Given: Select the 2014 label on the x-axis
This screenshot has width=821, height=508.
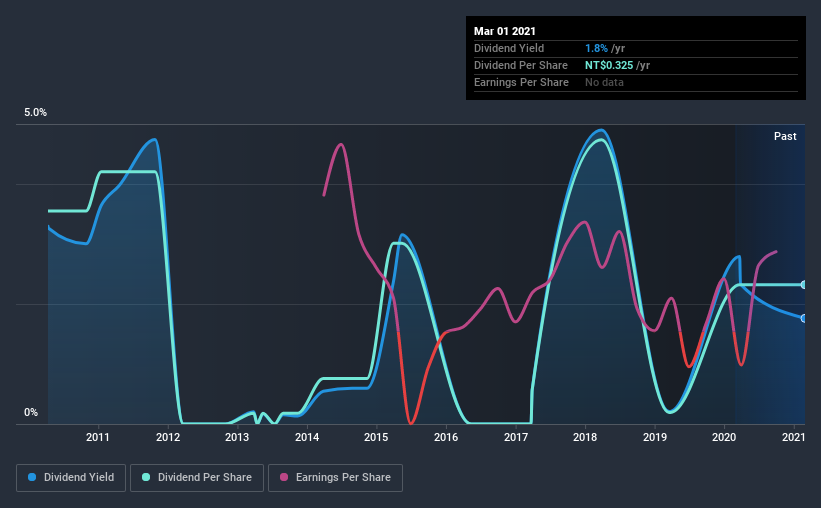Looking at the screenshot, I should pyautogui.click(x=307, y=437).
